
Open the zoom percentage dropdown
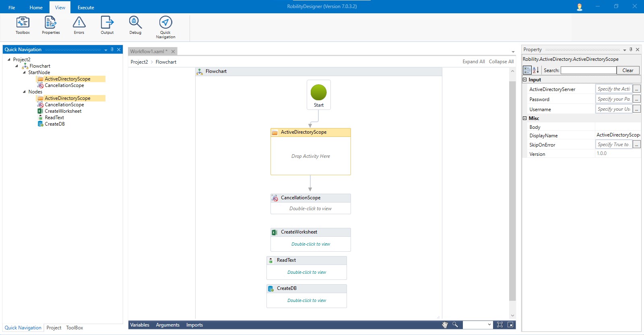pos(489,325)
